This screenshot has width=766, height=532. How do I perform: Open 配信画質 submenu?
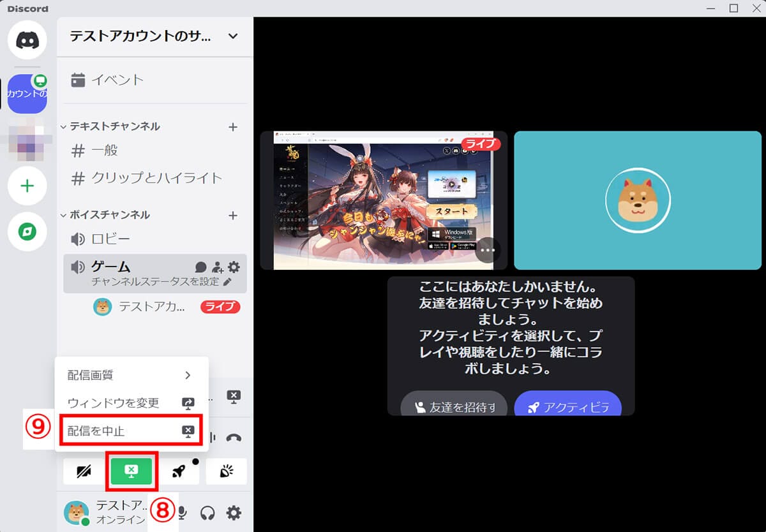[131, 375]
